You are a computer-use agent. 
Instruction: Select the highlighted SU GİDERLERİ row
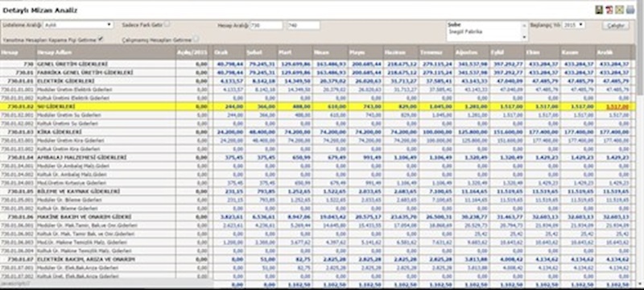tap(316, 106)
